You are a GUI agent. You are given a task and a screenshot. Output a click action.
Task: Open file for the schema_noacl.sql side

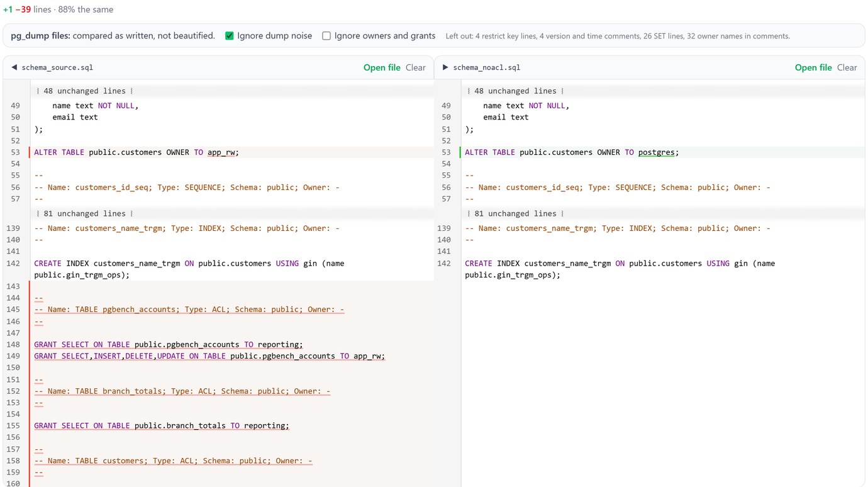pyautogui.click(x=813, y=67)
